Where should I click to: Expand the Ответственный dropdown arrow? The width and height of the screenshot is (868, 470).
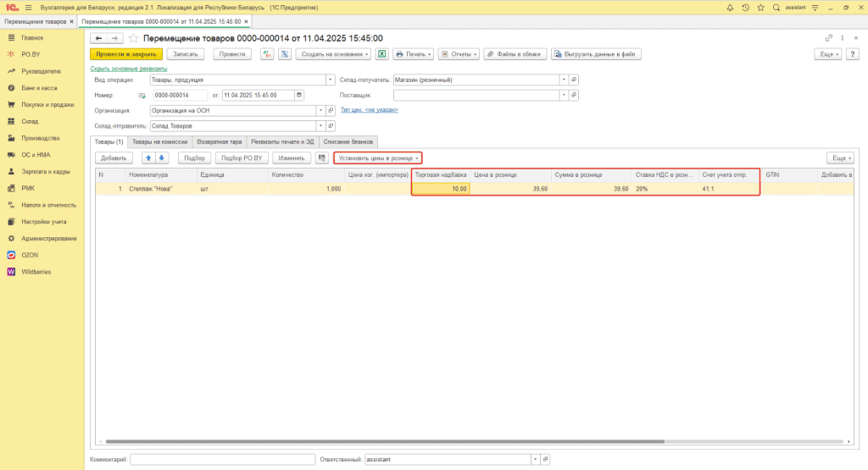[536, 460]
